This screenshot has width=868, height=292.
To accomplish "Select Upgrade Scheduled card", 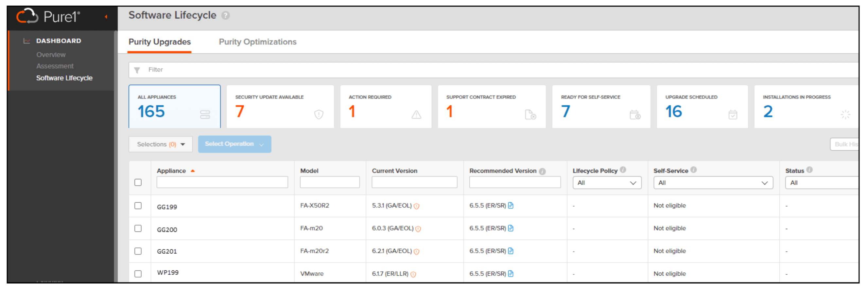I will 702,106.
